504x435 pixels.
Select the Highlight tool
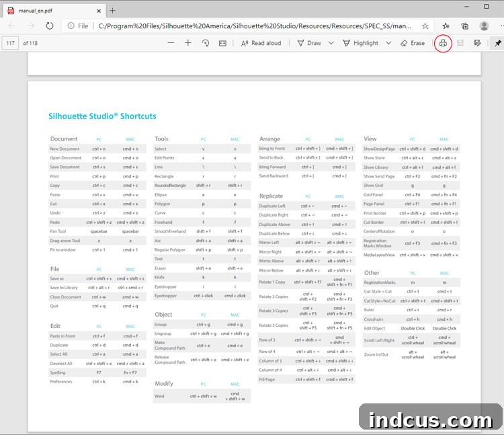[360, 43]
